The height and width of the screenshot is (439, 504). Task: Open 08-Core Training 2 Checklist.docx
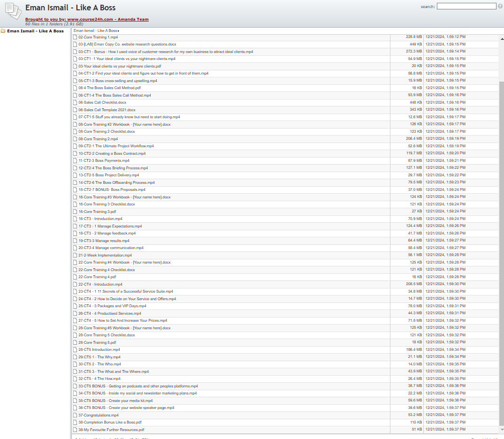point(107,132)
